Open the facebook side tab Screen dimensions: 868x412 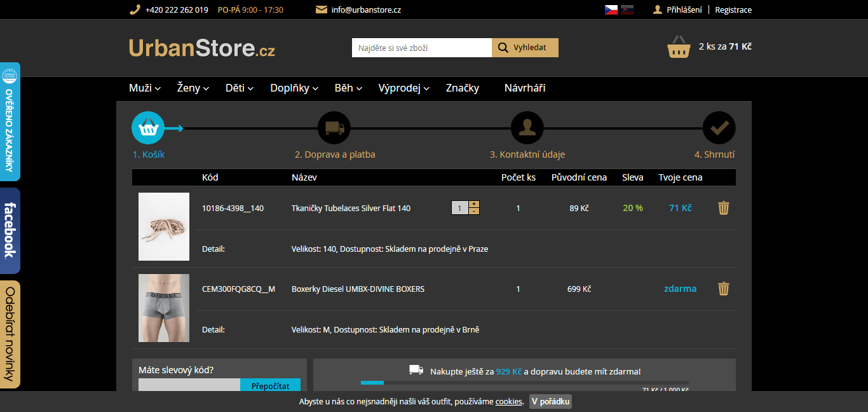[10, 231]
